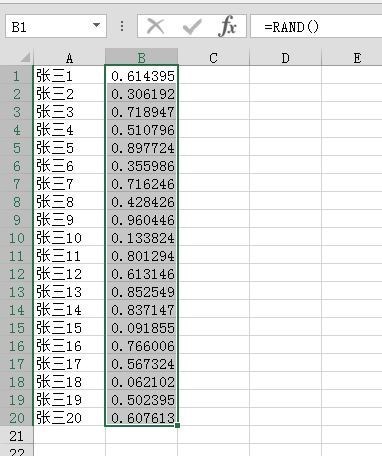This screenshot has height=456, width=382.
Task: Click cell containing 张三5
Action: (x=69, y=148)
